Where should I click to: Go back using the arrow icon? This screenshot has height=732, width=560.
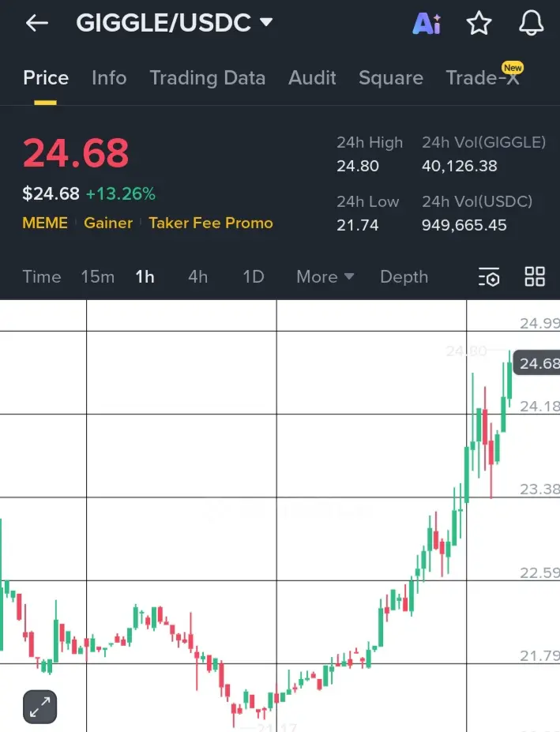click(37, 22)
